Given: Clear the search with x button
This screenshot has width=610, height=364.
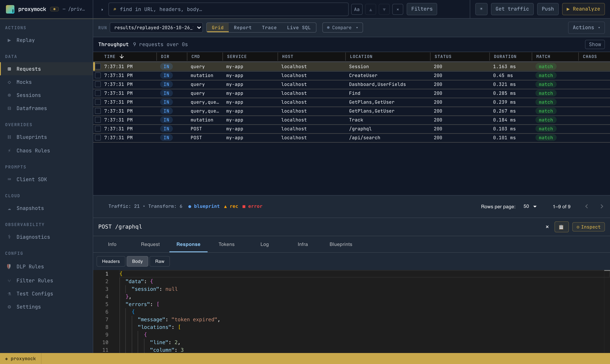Looking at the screenshot, I should 398,9.
